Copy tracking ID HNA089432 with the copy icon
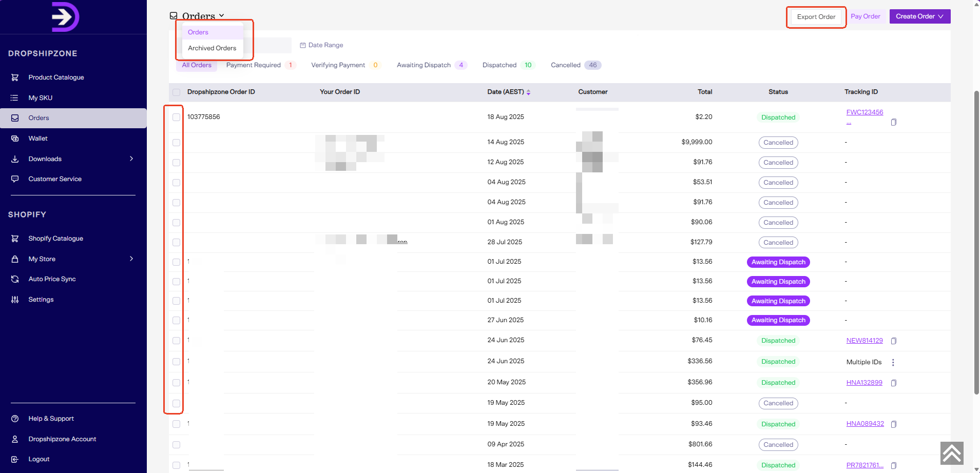This screenshot has height=473, width=980. [x=894, y=424]
